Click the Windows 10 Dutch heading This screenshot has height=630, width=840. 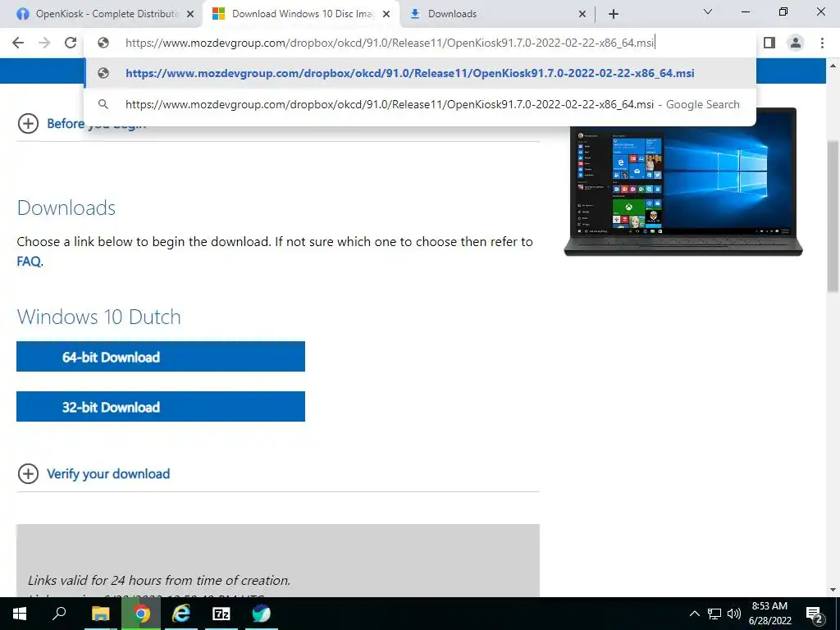point(99,317)
